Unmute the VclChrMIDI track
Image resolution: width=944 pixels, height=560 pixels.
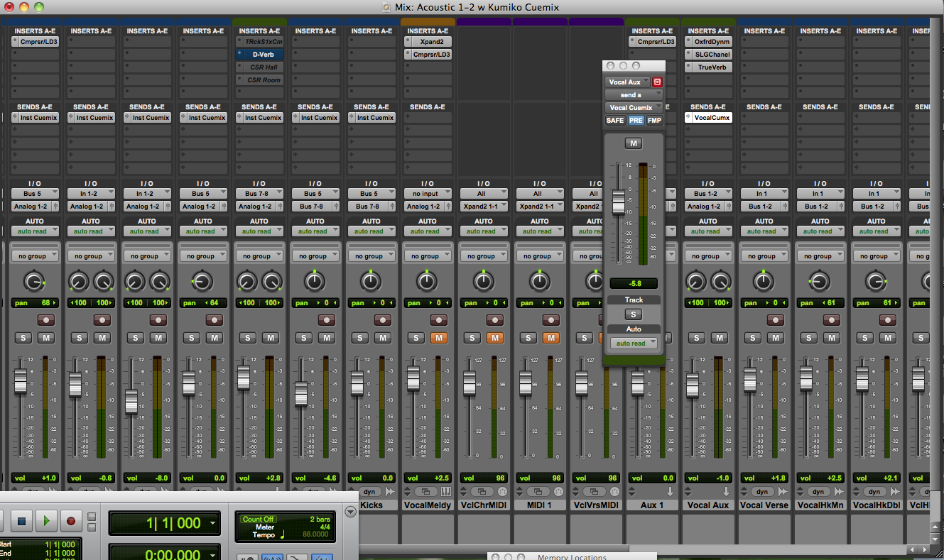495,338
